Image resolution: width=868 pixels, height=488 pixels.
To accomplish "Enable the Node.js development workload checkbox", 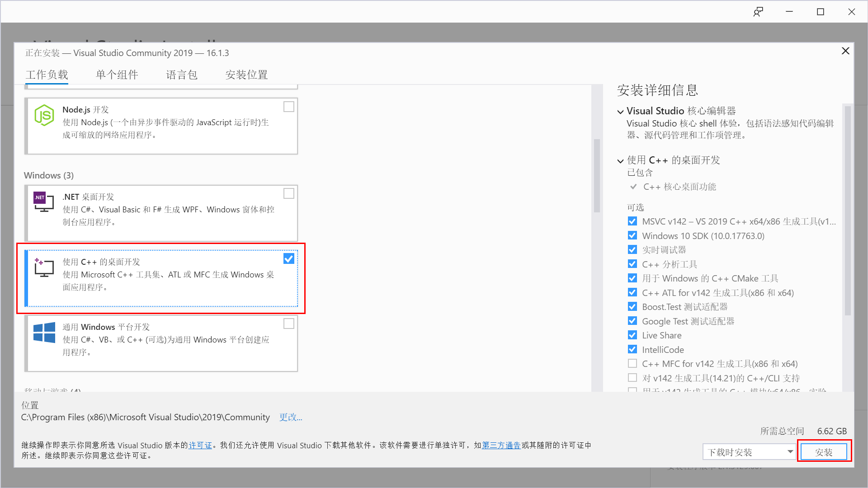I will (x=288, y=107).
